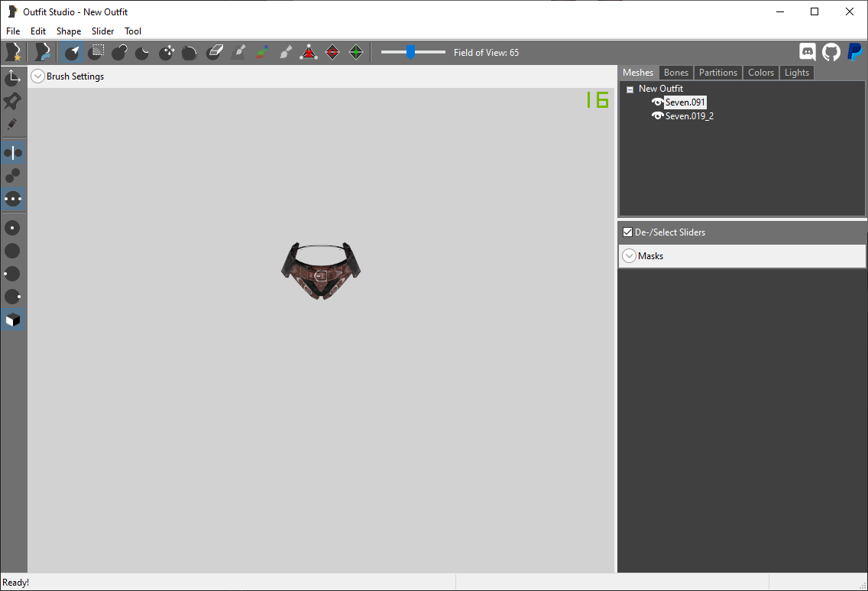Image resolution: width=868 pixels, height=591 pixels.
Task: Click the New Project toolbar icon
Action: click(13, 52)
